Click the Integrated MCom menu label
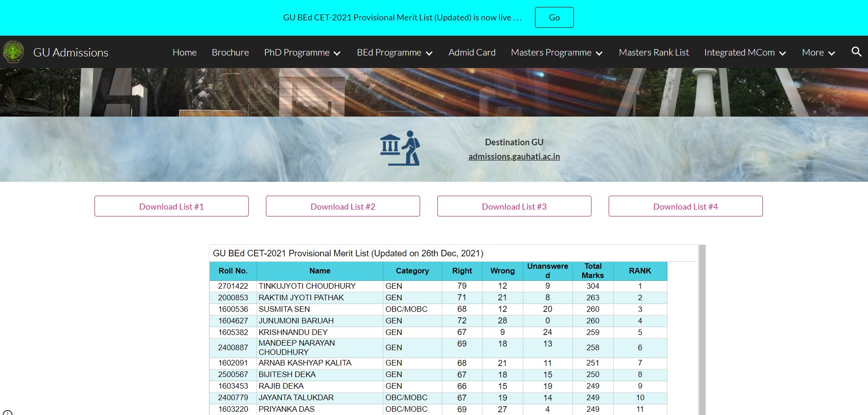The image size is (868, 415). (739, 52)
